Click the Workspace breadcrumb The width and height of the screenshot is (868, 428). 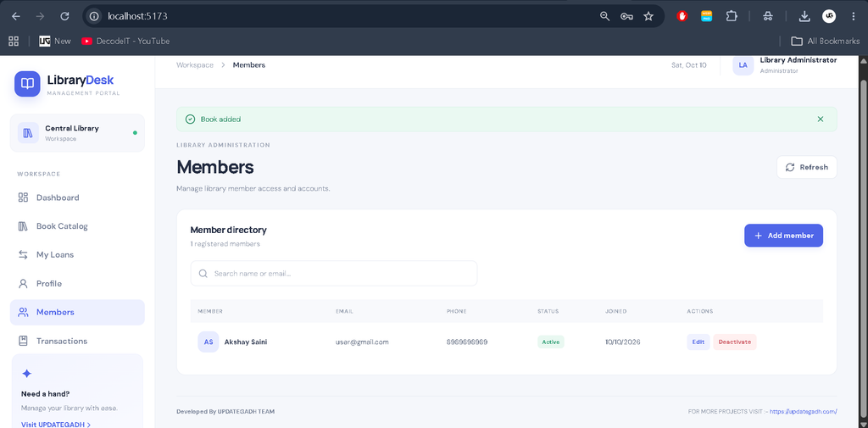[x=195, y=64]
